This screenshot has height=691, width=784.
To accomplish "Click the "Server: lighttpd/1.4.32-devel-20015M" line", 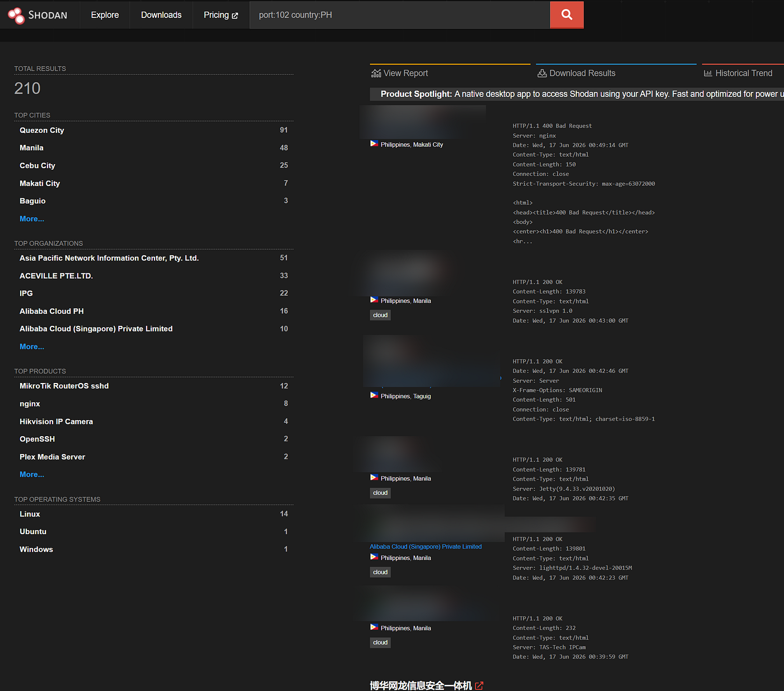I will [572, 568].
